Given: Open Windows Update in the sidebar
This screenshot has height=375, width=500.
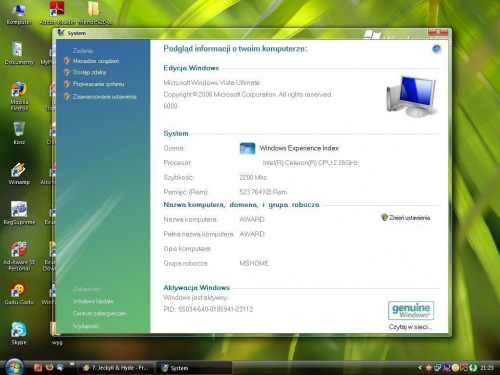Looking at the screenshot, I should click(93, 301).
